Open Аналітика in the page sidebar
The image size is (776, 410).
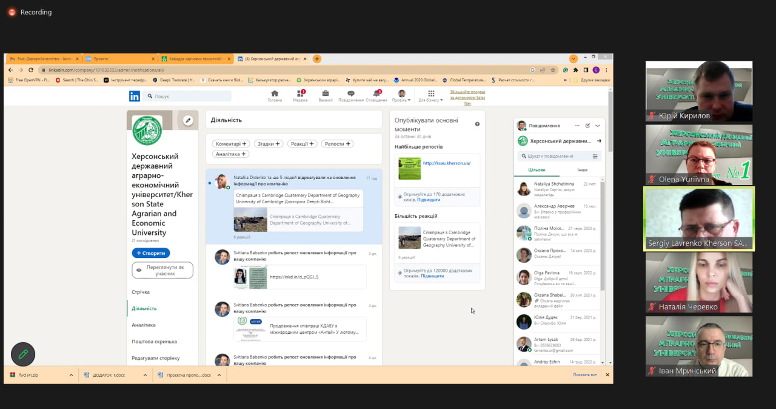(x=144, y=325)
